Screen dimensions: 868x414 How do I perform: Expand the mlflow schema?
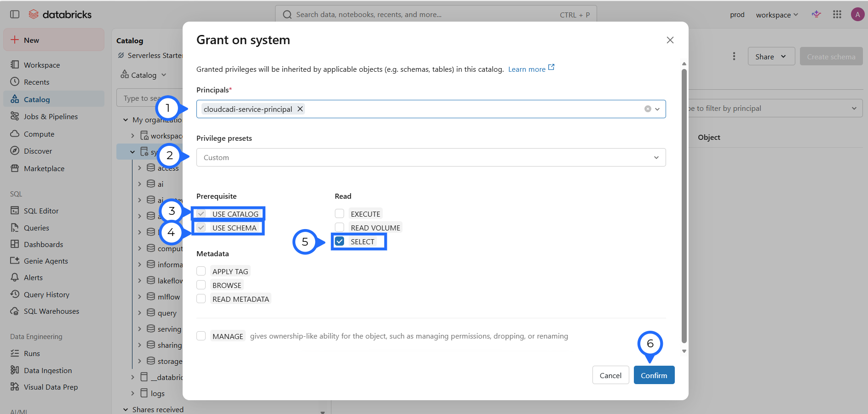pos(139,297)
